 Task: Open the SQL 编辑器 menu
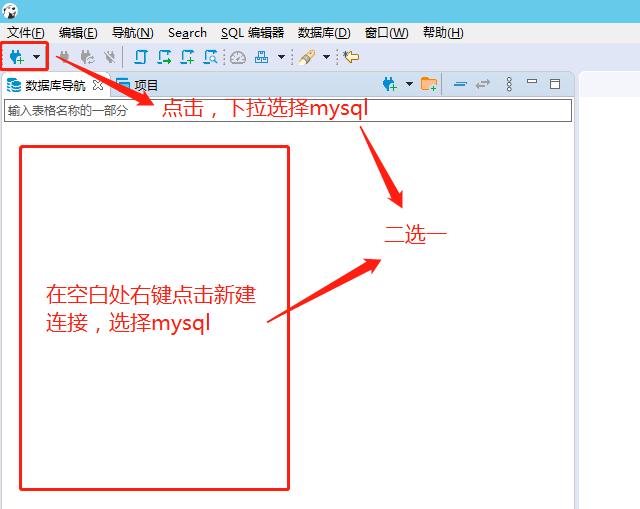click(x=252, y=33)
